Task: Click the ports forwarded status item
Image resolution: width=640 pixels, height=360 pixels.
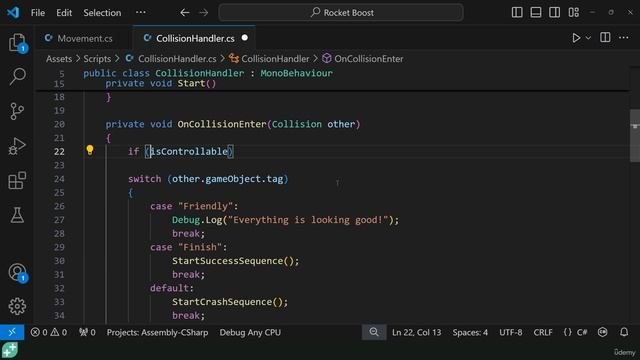Action: click(x=87, y=332)
